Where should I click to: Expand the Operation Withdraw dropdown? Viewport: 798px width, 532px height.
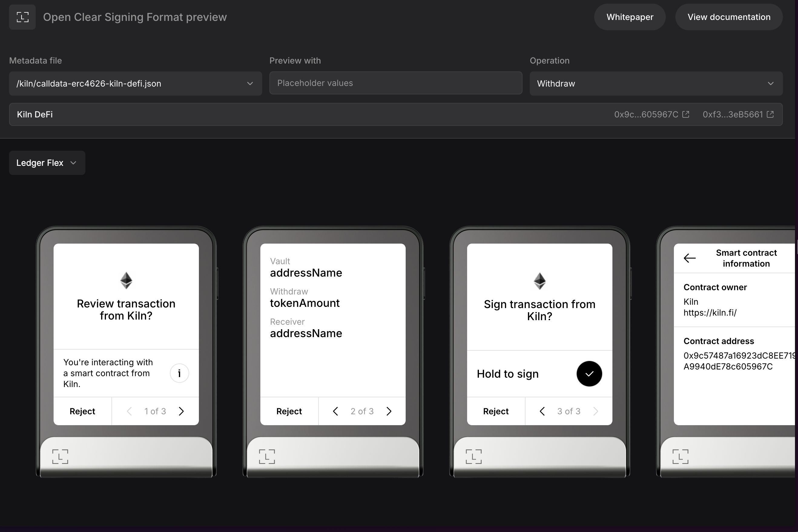(x=656, y=84)
